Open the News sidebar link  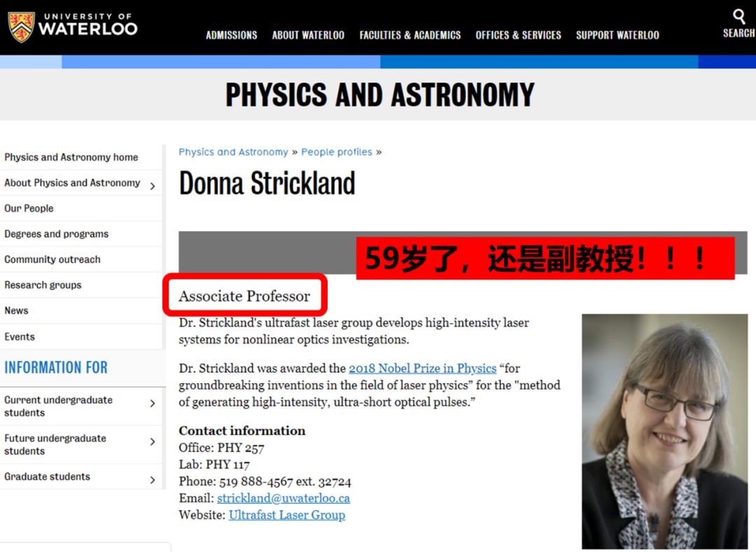coord(16,311)
